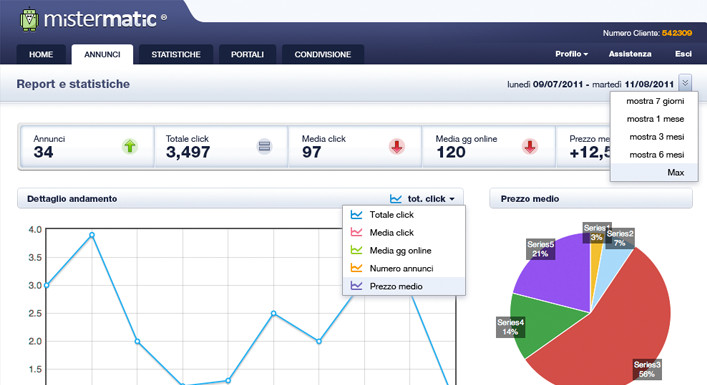Click the Media gg online value 120
The image size is (707, 385).
450,152
